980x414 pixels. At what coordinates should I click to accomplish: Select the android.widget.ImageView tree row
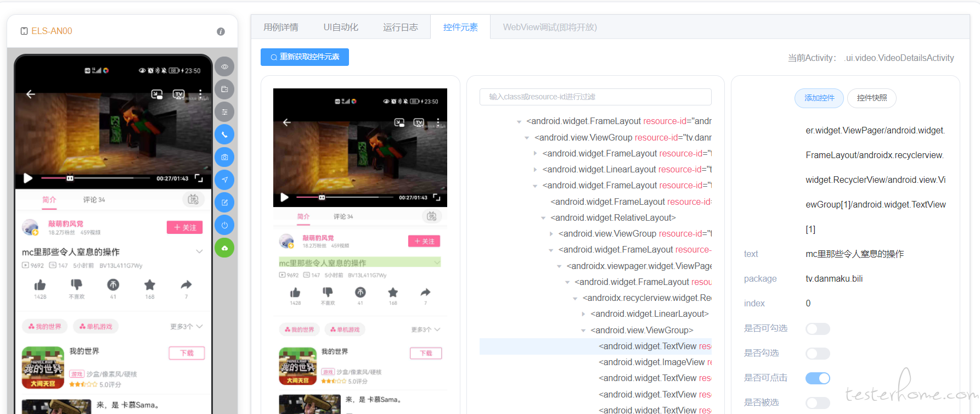point(595,362)
